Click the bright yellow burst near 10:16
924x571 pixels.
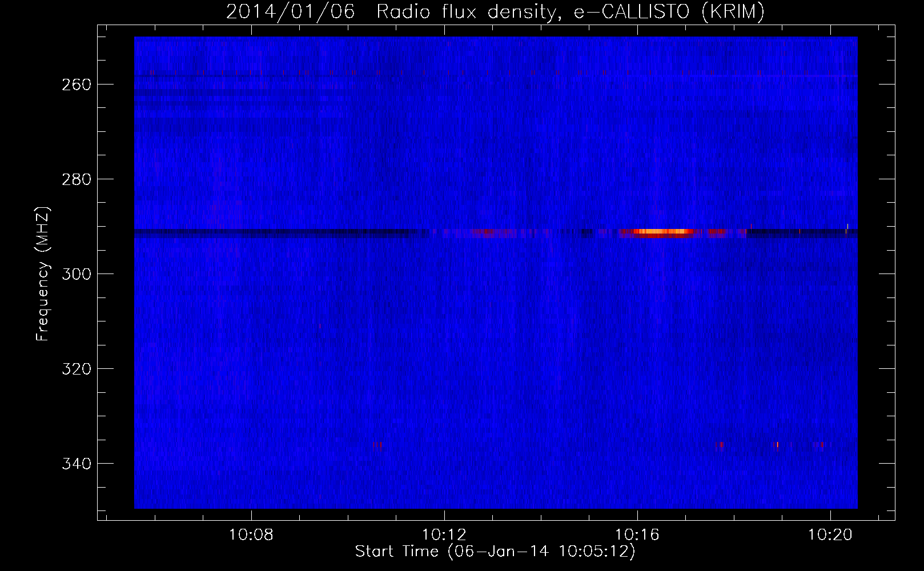[662, 232]
